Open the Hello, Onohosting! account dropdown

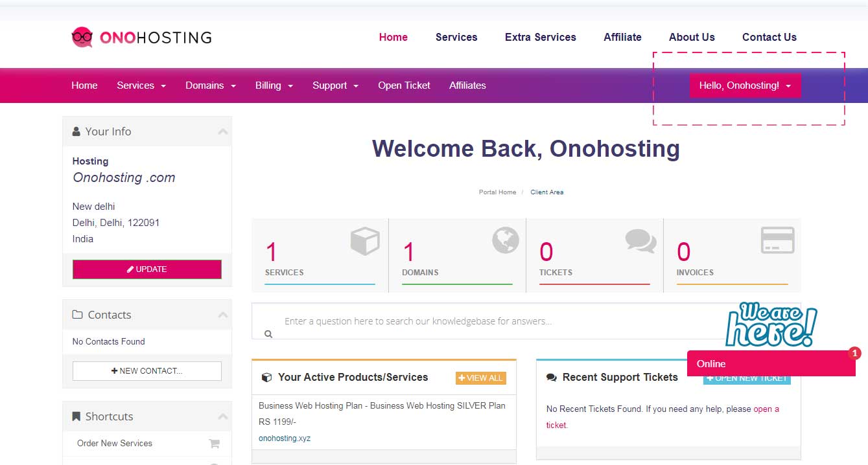click(745, 85)
